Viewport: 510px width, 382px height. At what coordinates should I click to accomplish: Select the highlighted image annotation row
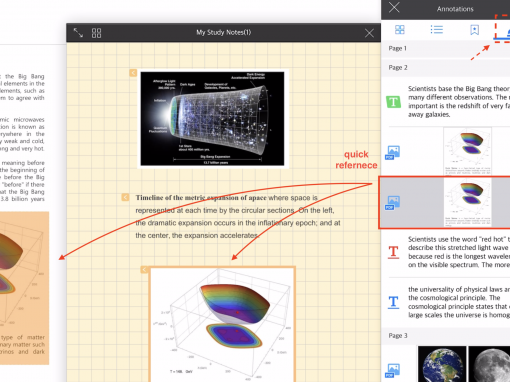pos(445,203)
